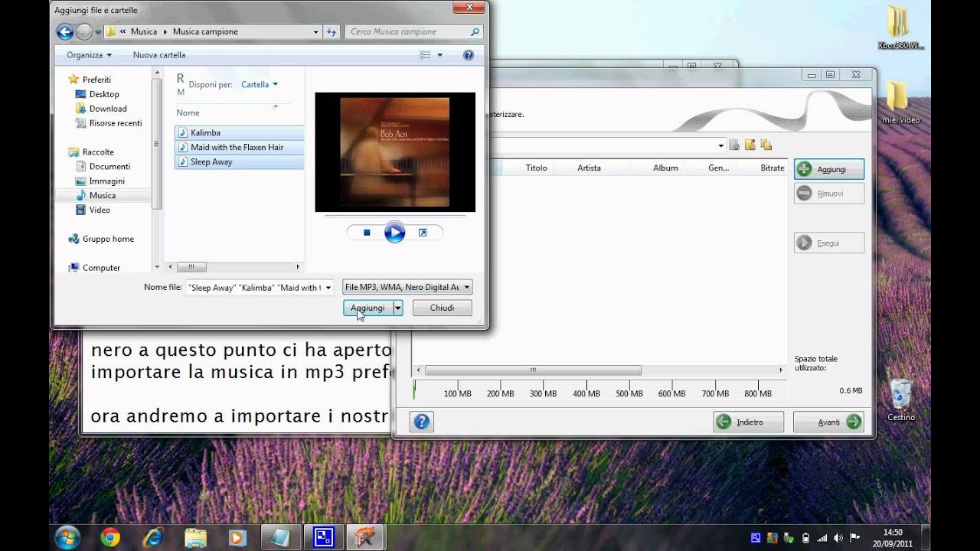The image size is (980, 551).
Task: Open the file dialog help icon
Action: 469,55
